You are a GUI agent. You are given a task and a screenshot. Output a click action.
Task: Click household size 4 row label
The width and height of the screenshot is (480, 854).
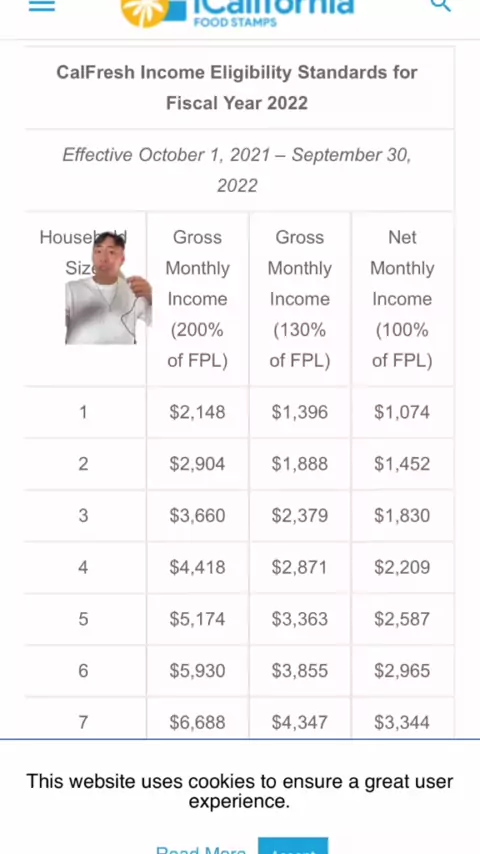tap(83, 568)
